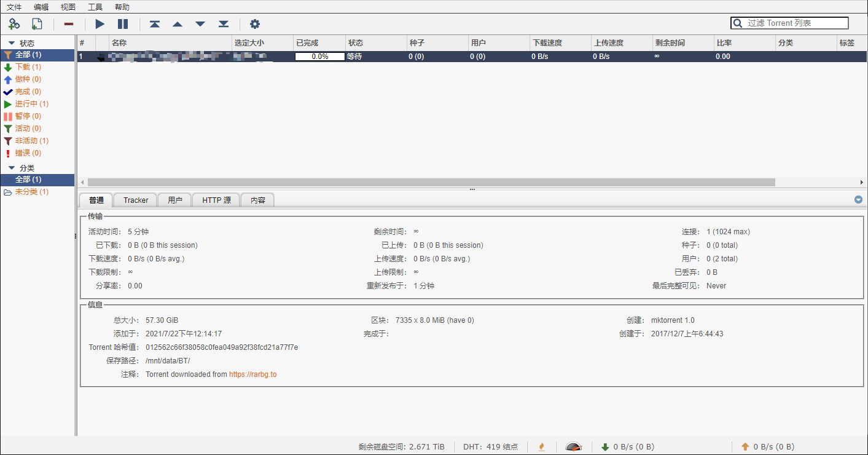This screenshot has width=868, height=455.
Task: Sort by the 上传速度 column header
Action: click(622, 43)
